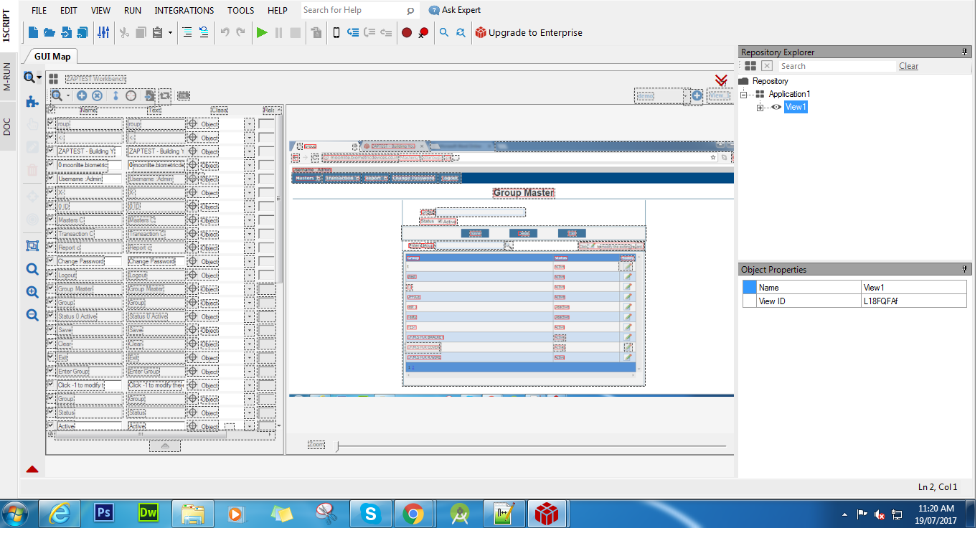Open the FILE menu

pos(39,10)
